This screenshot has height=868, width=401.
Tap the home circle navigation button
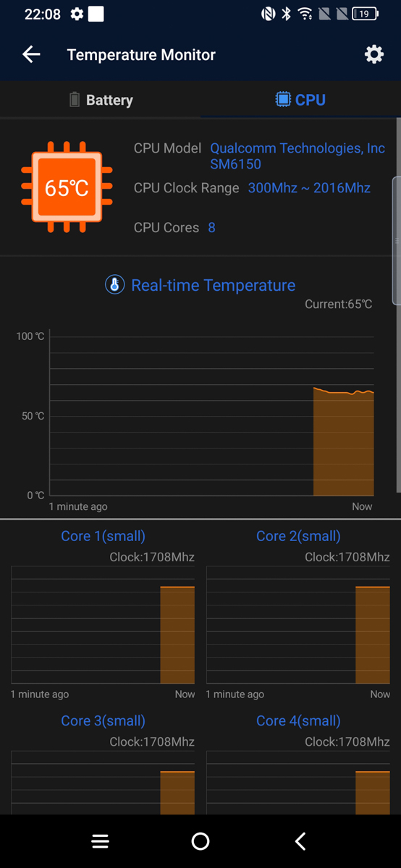pyautogui.click(x=200, y=841)
